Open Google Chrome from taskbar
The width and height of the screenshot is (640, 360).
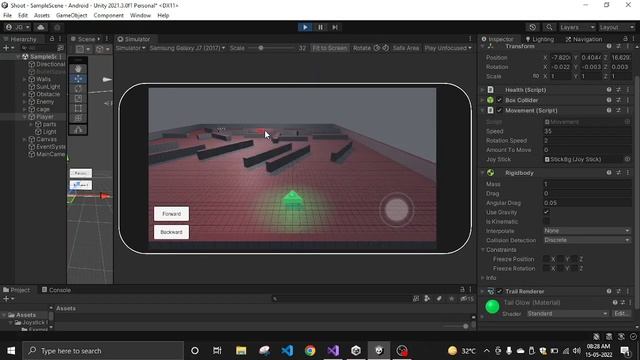point(310,351)
